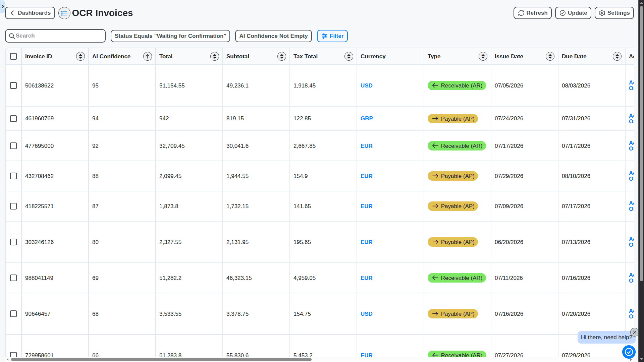Click AI confidence value 69
Screen dimensions: 644x362
click(x=95, y=278)
